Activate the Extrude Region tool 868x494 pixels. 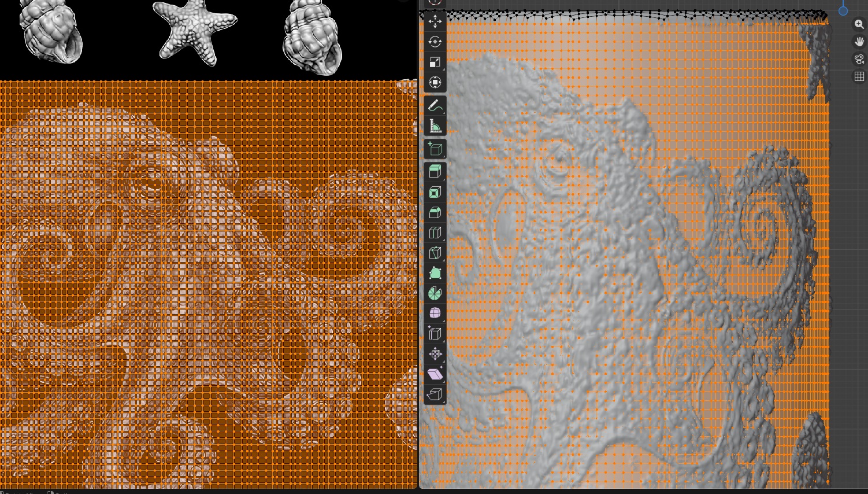tap(435, 171)
